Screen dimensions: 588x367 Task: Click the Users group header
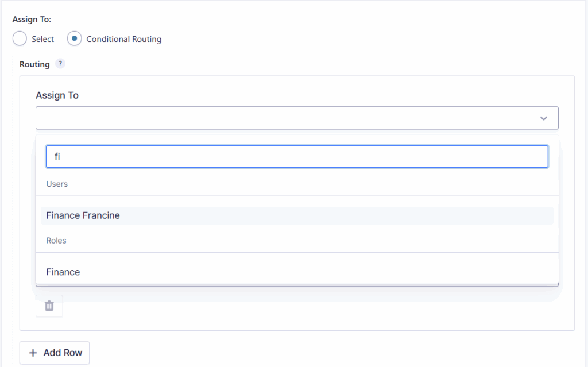(x=57, y=184)
